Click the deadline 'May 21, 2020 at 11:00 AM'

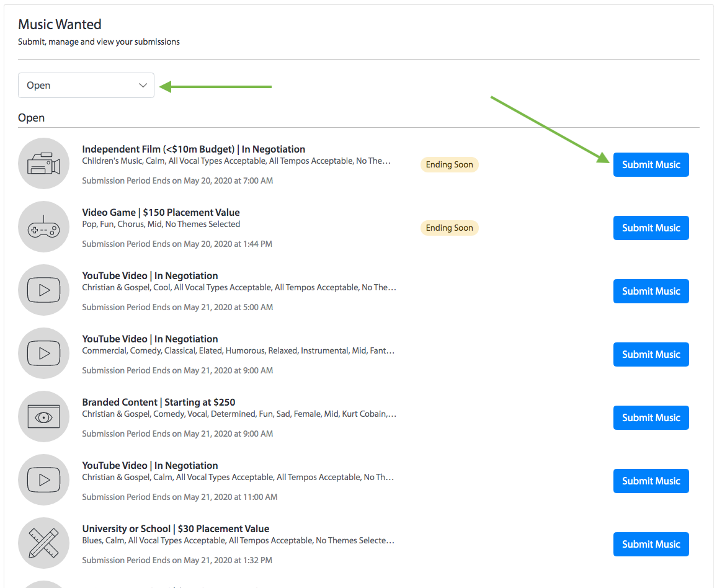coord(231,497)
